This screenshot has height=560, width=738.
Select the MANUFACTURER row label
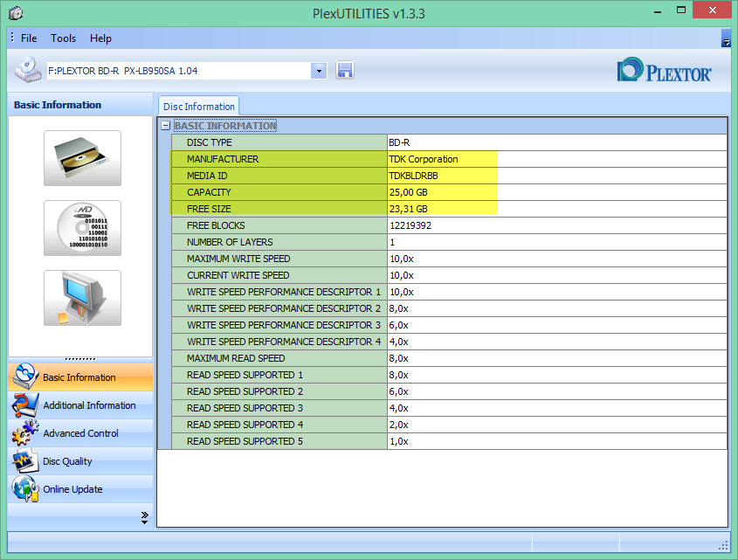pyautogui.click(x=223, y=159)
